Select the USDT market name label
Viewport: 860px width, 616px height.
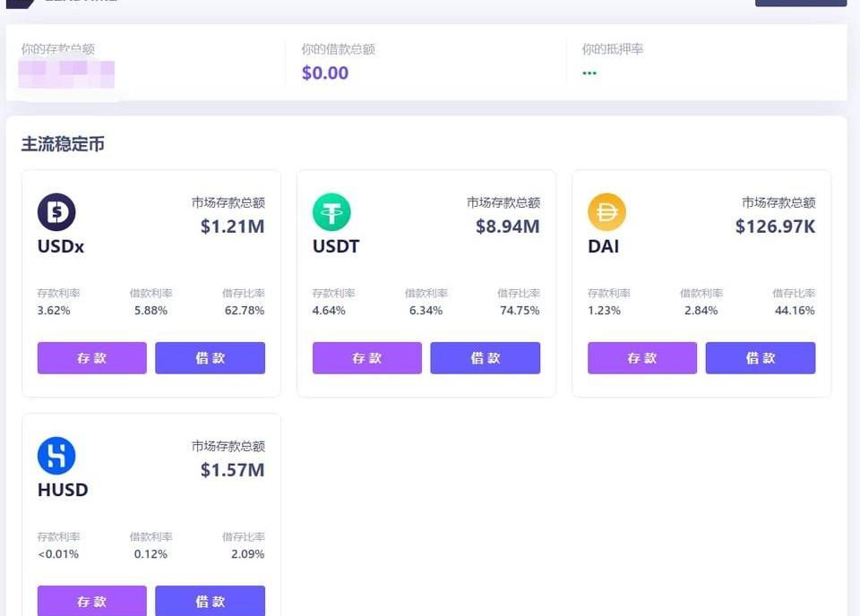[336, 246]
